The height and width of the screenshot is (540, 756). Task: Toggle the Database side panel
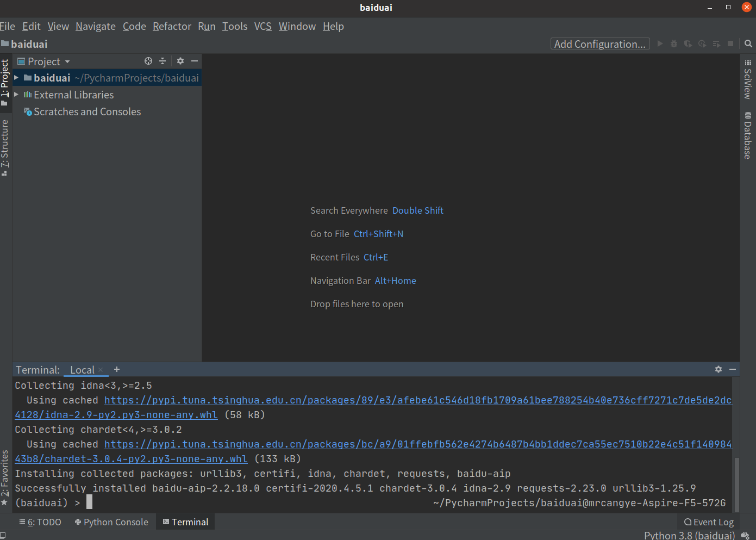click(x=748, y=136)
